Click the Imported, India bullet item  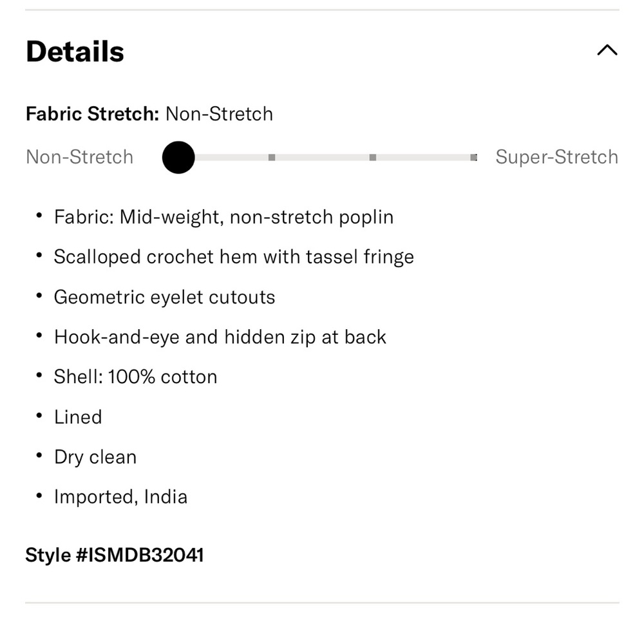[x=121, y=497]
